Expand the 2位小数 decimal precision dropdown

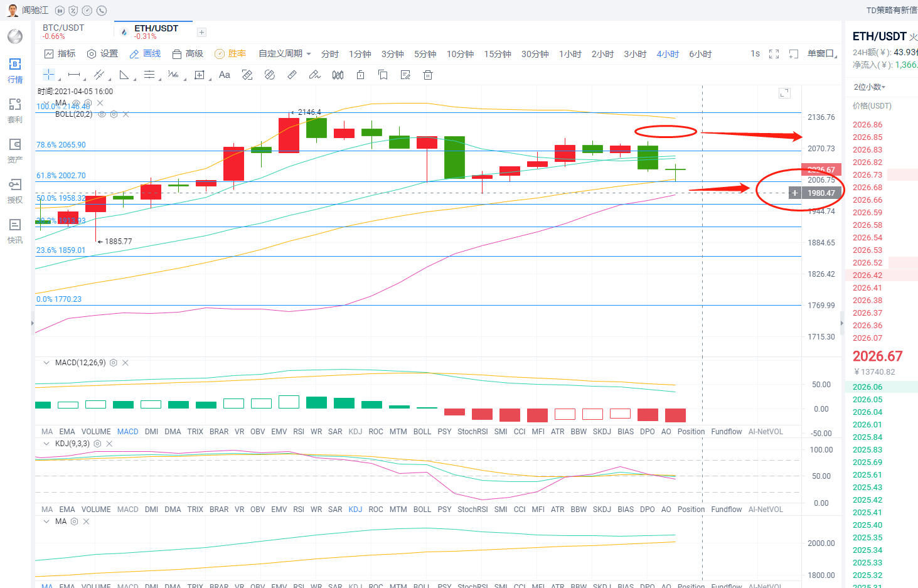click(869, 87)
